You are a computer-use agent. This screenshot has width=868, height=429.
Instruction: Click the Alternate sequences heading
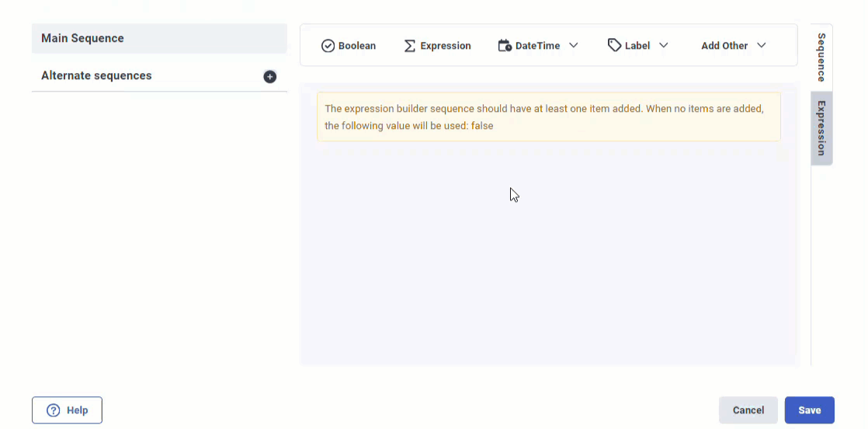pyautogui.click(x=96, y=75)
